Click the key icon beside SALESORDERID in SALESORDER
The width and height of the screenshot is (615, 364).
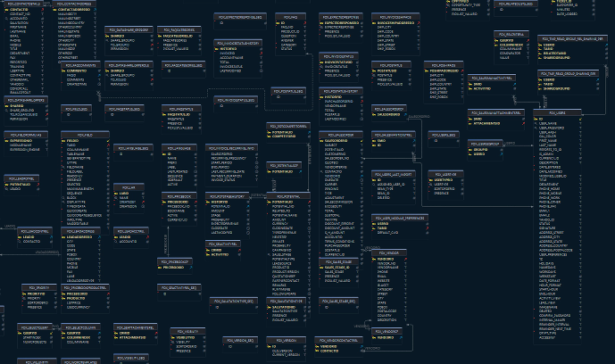pos(321,141)
